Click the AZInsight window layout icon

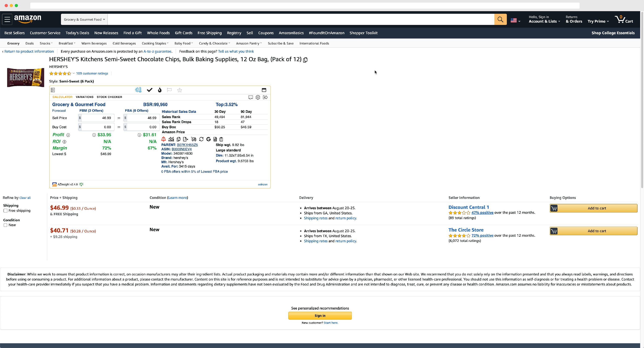click(x=264, y=90)
